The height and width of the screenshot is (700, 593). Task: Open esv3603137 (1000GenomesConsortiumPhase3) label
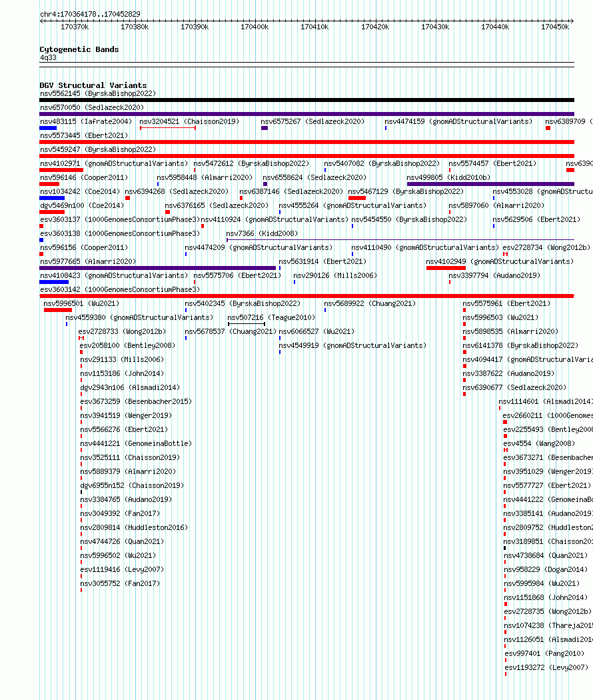click(x=120, y=219)
